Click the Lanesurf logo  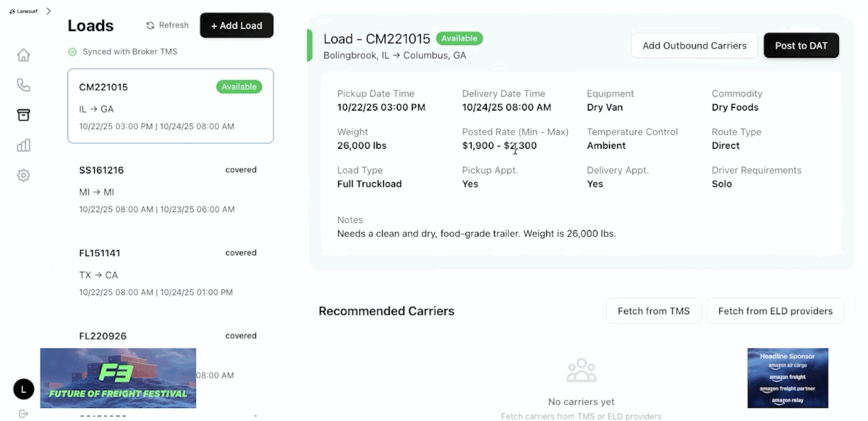point(23,11)
